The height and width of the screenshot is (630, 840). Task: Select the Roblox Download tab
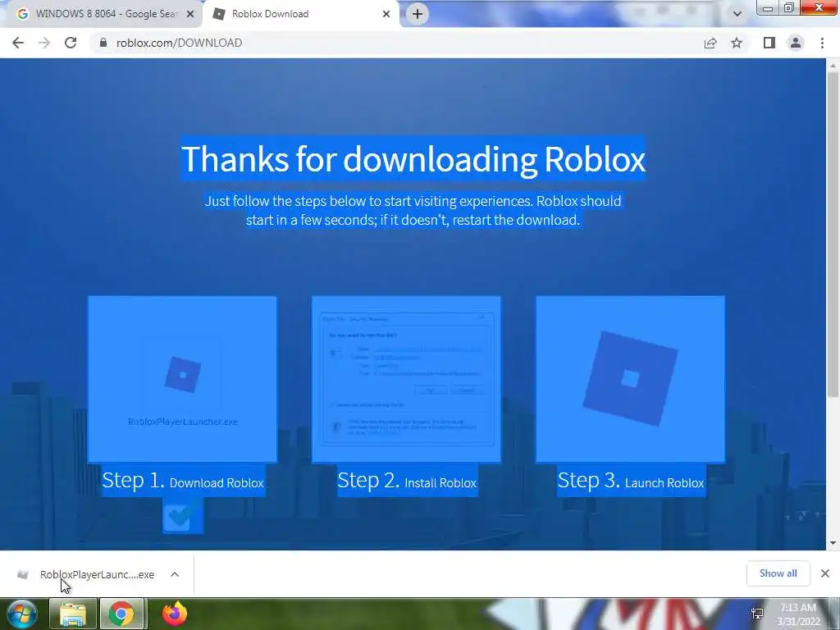coord(300,14)
